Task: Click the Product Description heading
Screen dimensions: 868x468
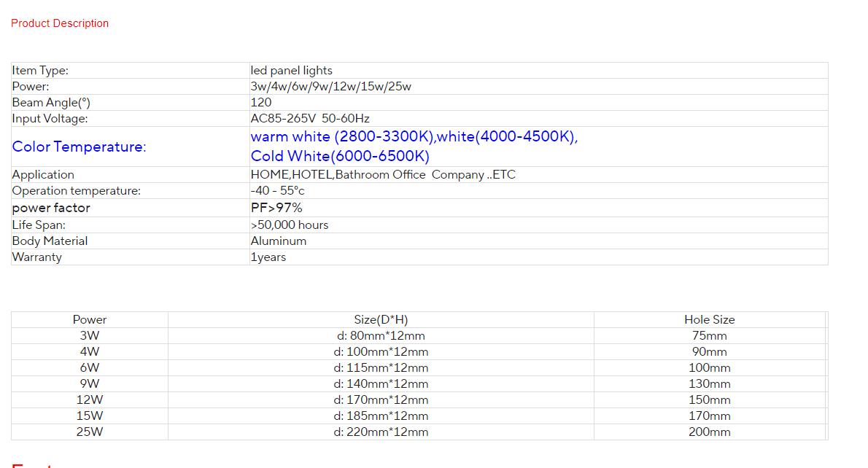Action: [x=60, y=23]
